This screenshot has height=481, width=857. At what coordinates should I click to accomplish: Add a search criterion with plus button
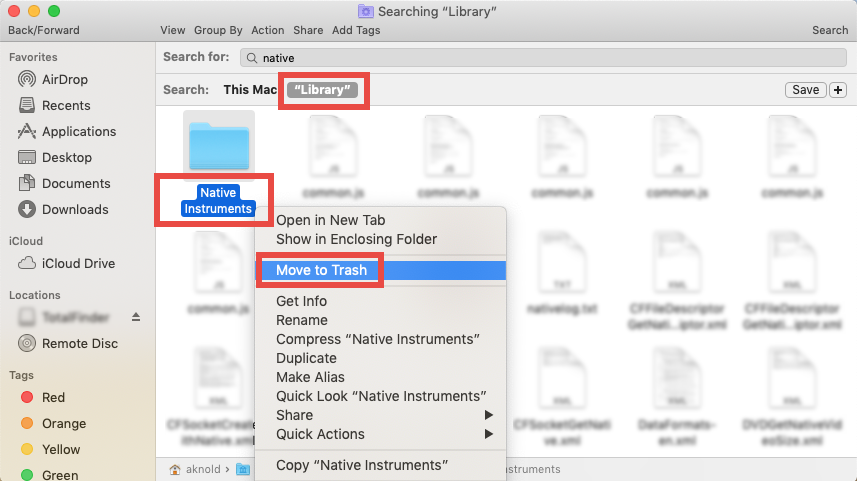[838, 90]
